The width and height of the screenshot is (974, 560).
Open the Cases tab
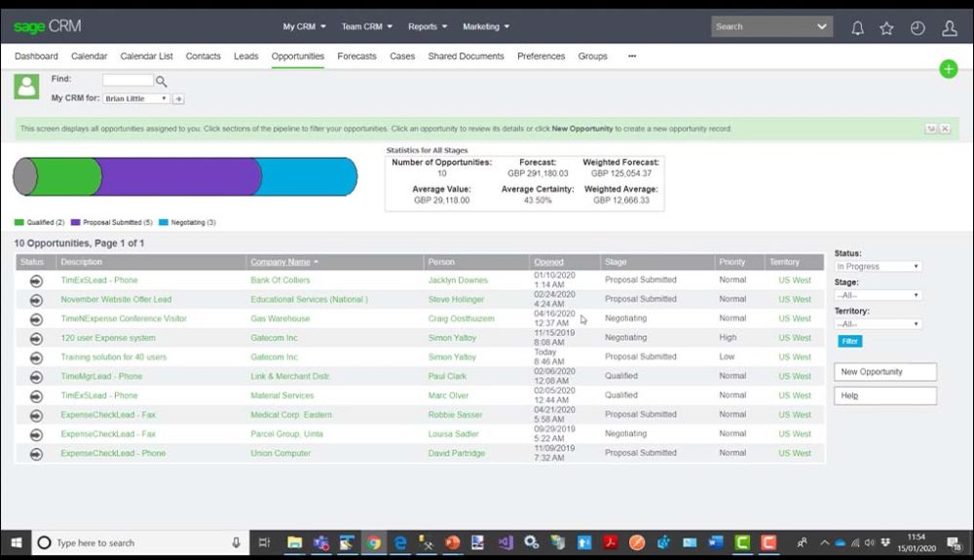(402, 56)
